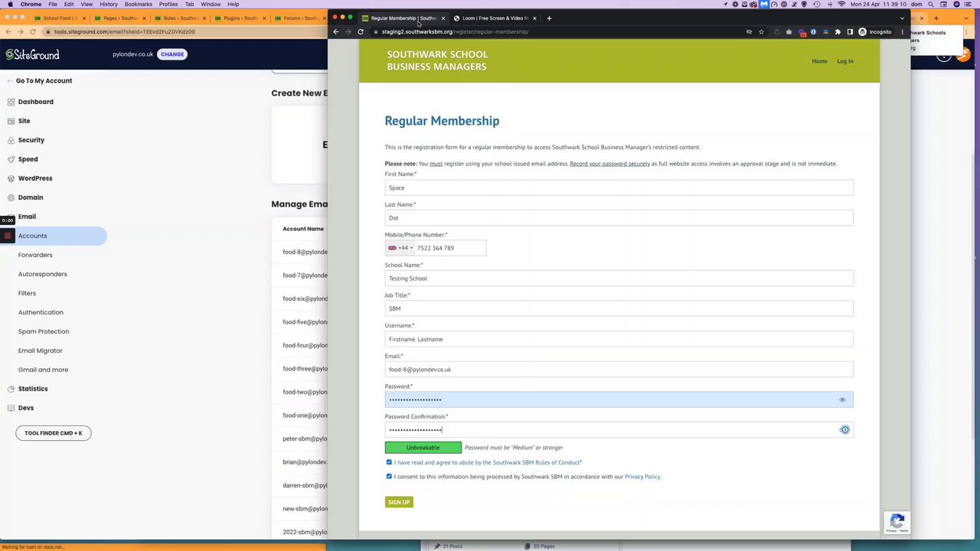Click the Site icon in SiteGround sidebar
The image size is (980, 551).
point(11,121)
